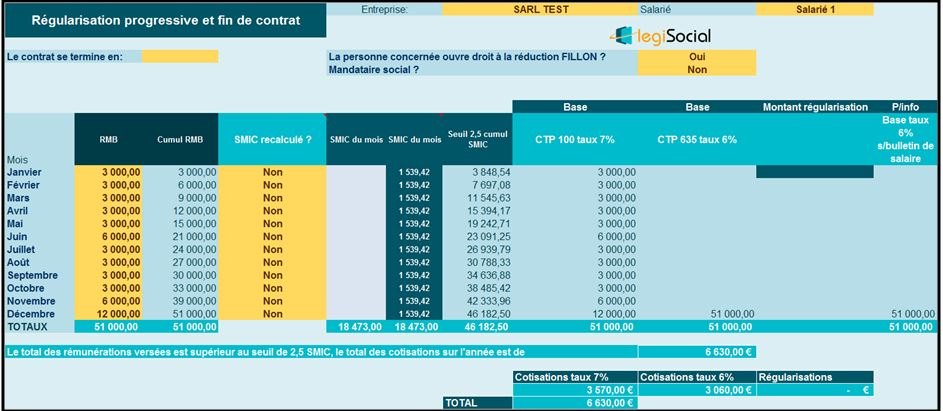Select the 'Salarié 1' employee cell
Viewport: 943px width, 411px height.
point(814,9)
